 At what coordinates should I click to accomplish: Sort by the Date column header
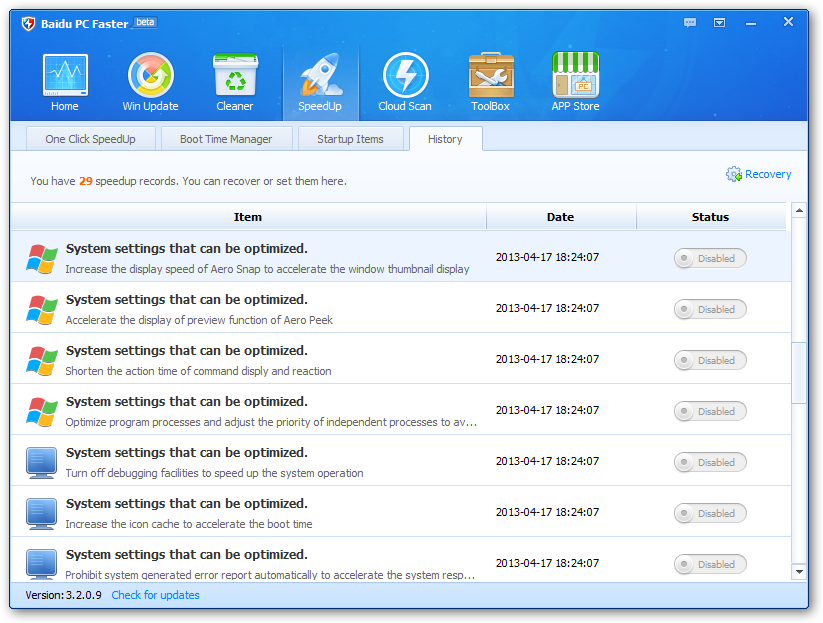[x=561, y=217]
